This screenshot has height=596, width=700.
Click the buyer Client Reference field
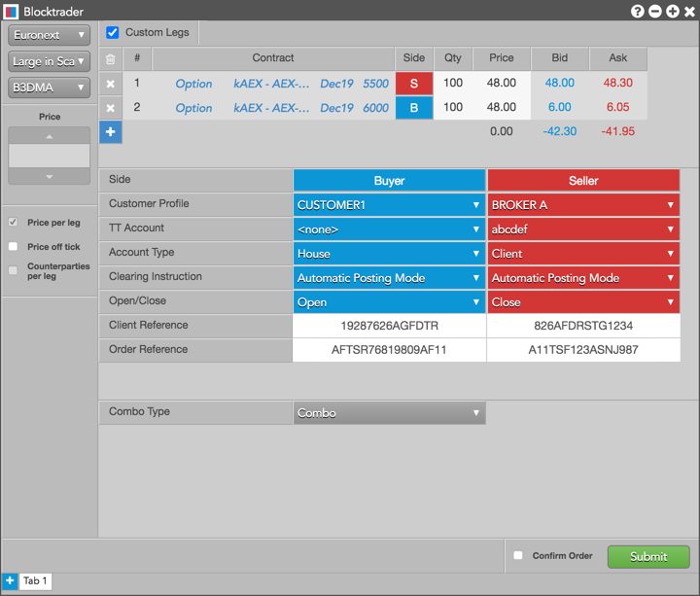[389, 326]
